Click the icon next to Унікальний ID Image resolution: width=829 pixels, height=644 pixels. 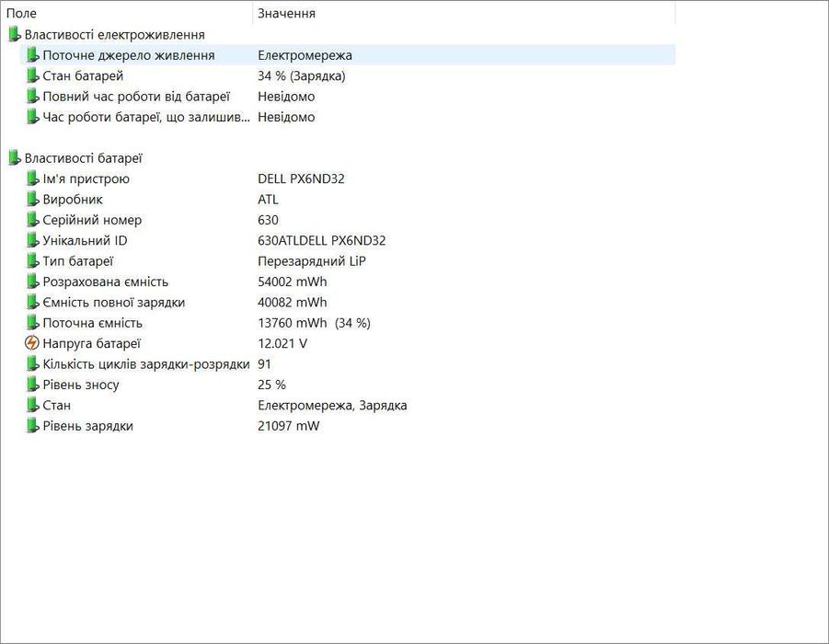33,240
